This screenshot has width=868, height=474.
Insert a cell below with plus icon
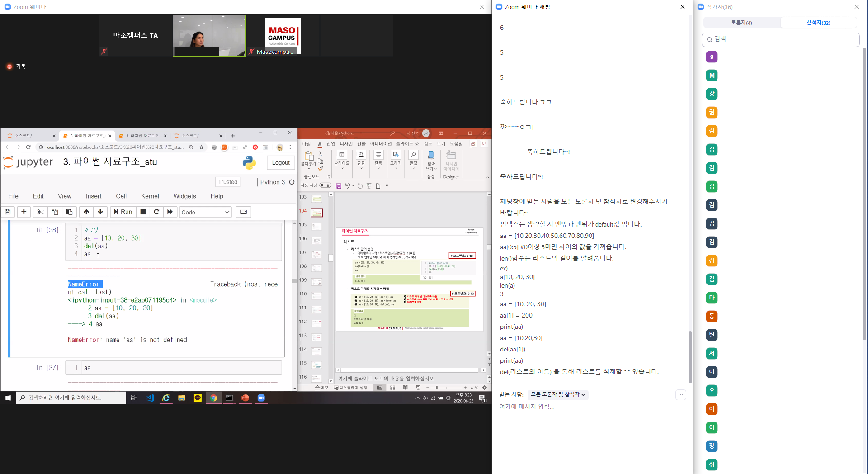(24, 212)
